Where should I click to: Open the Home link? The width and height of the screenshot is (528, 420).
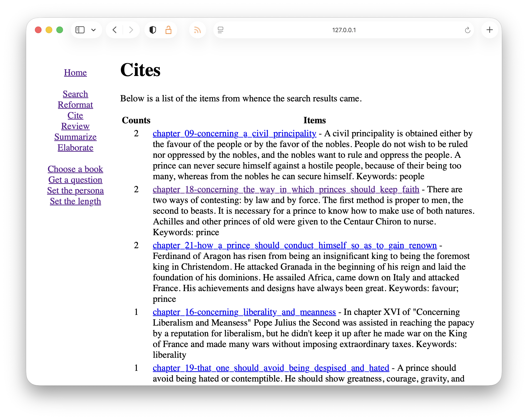[75, 72]
